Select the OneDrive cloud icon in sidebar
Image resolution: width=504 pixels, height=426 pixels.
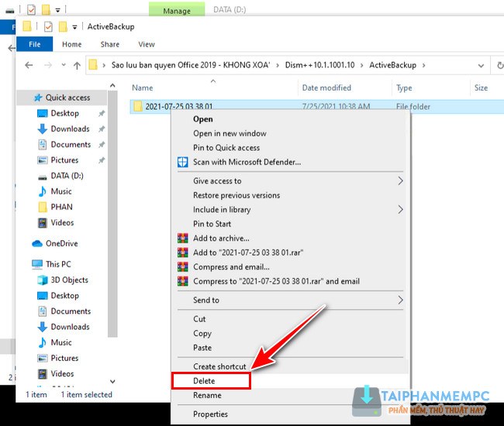pos(38,243)
